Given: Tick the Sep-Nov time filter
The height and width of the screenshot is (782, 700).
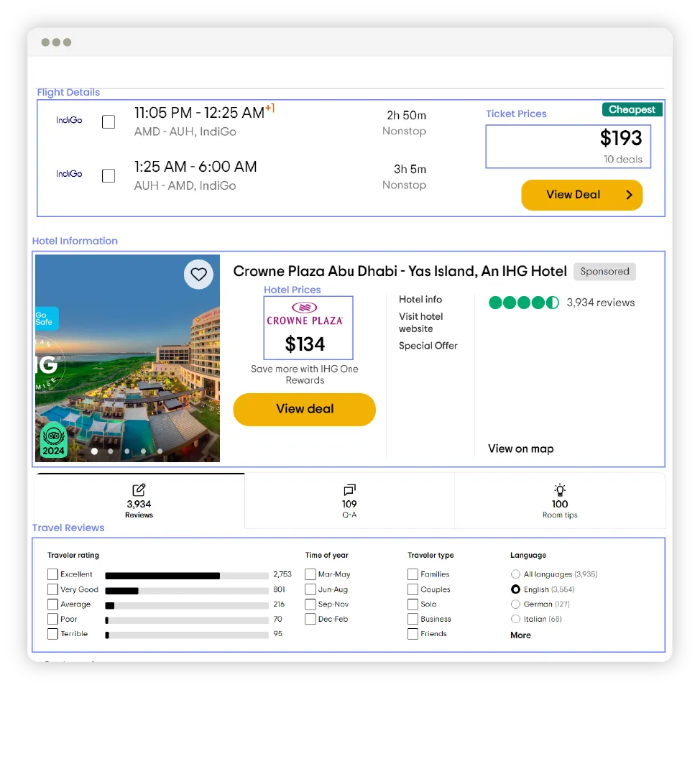Looking at the screenshot, I should click(x=310, y=604).
